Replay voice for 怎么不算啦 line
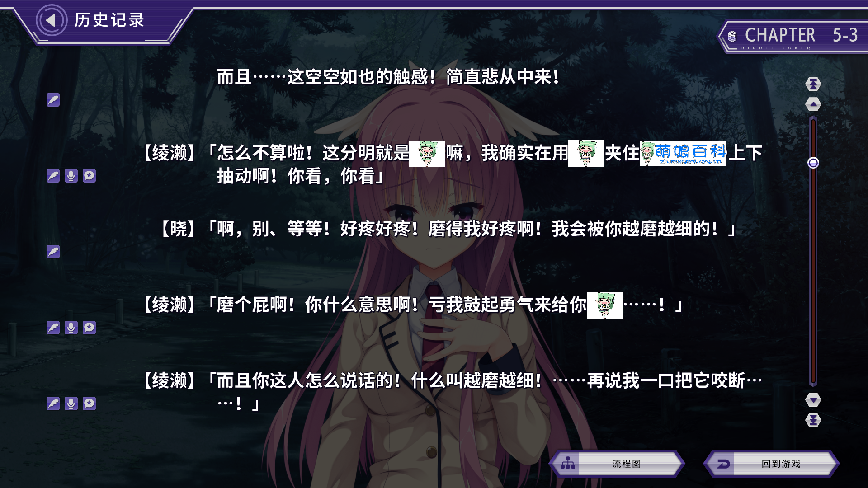Image resolution: width=868 pixels, height=488 pixels. click(x=71, y=176)
